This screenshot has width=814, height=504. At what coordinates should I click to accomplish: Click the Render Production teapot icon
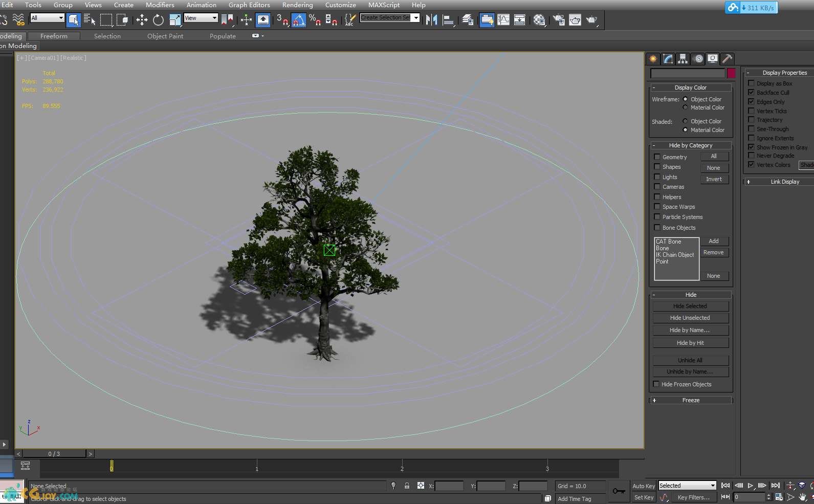pos(592,20)
